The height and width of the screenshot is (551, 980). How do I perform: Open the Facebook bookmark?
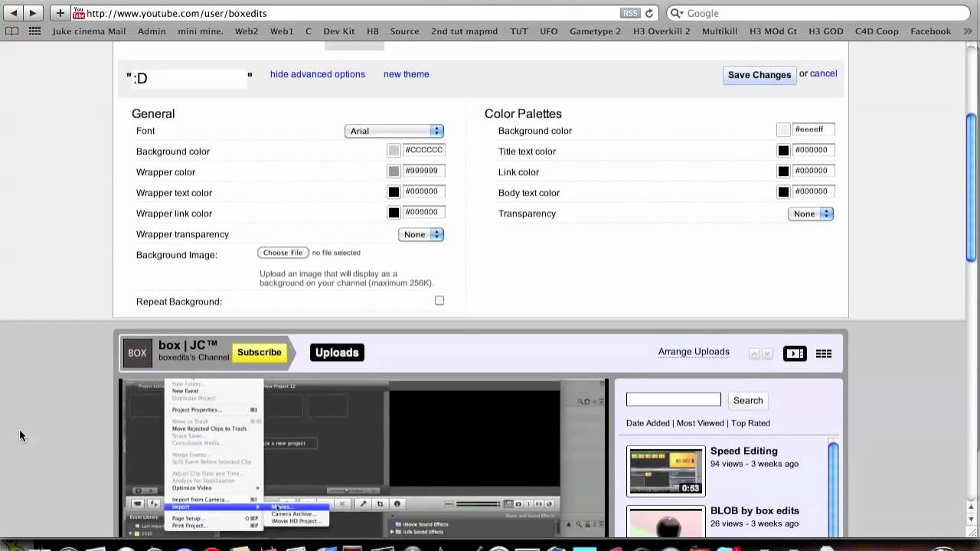click(x=930, y=31)
